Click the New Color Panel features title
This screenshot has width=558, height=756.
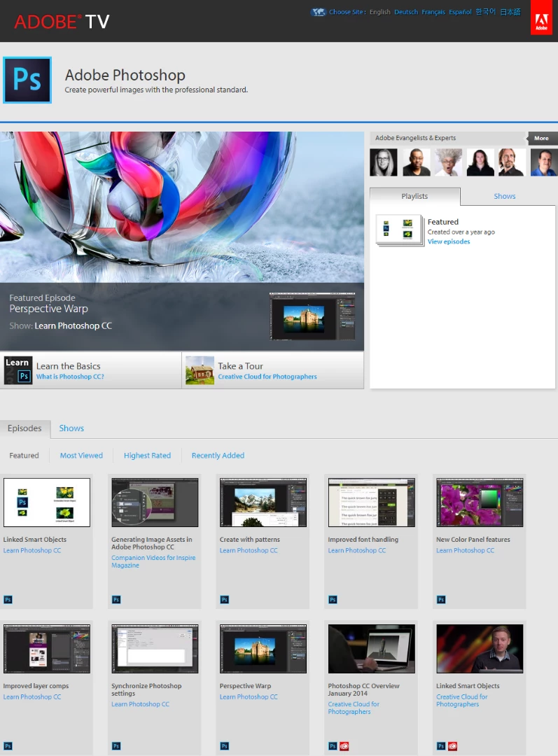pyautogui.click(x=473, y=540)
